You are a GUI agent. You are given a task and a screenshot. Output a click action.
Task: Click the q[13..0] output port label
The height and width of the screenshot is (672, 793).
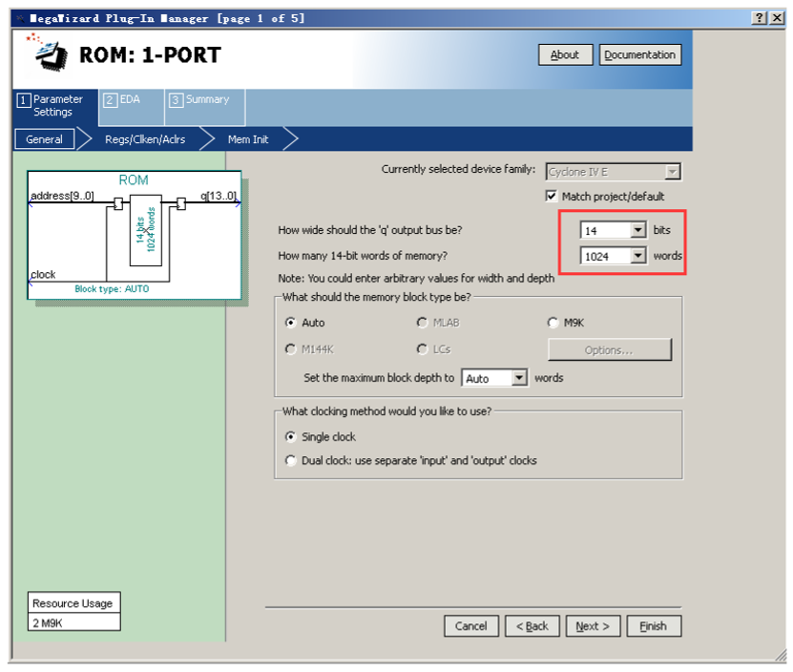tap(219, 196)
